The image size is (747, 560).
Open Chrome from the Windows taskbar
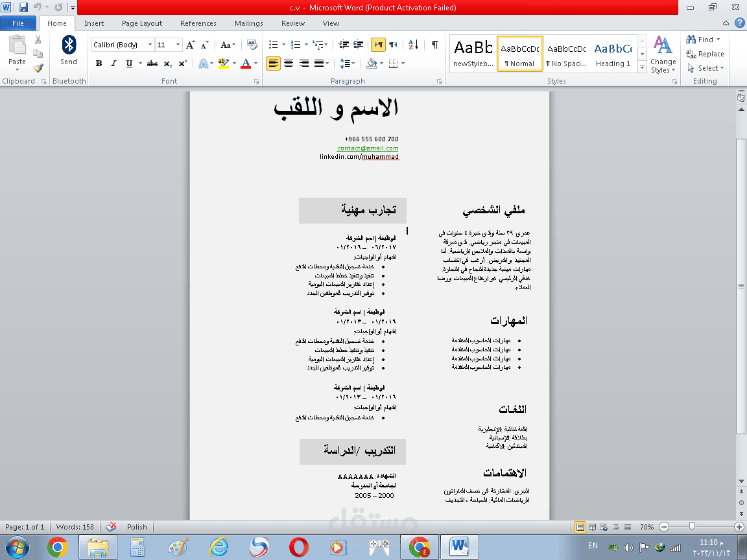coord(58,546)
